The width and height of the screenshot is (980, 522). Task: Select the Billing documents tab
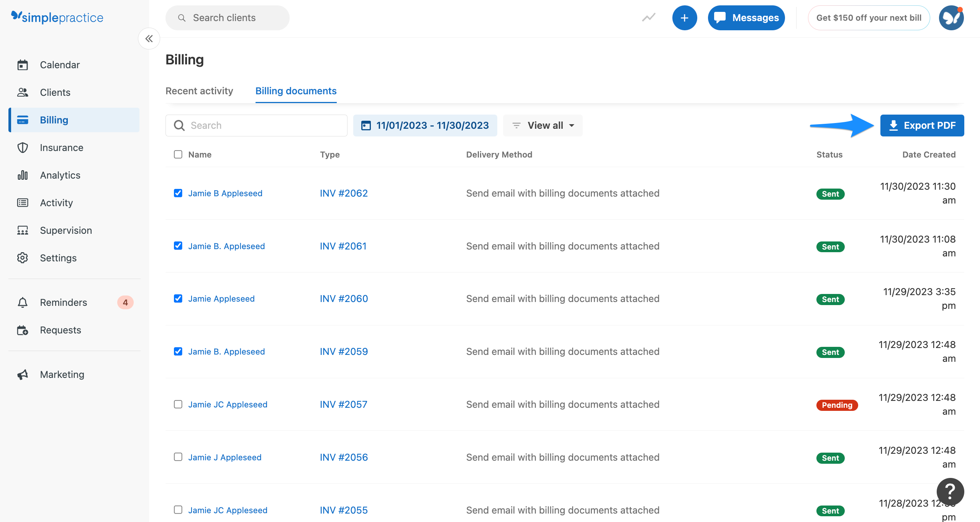[x=296, y=91]
